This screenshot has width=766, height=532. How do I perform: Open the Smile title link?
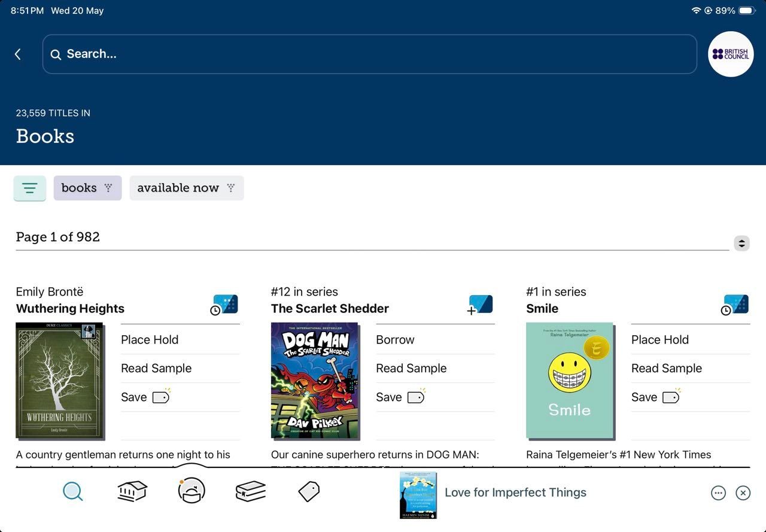[542, 309]
